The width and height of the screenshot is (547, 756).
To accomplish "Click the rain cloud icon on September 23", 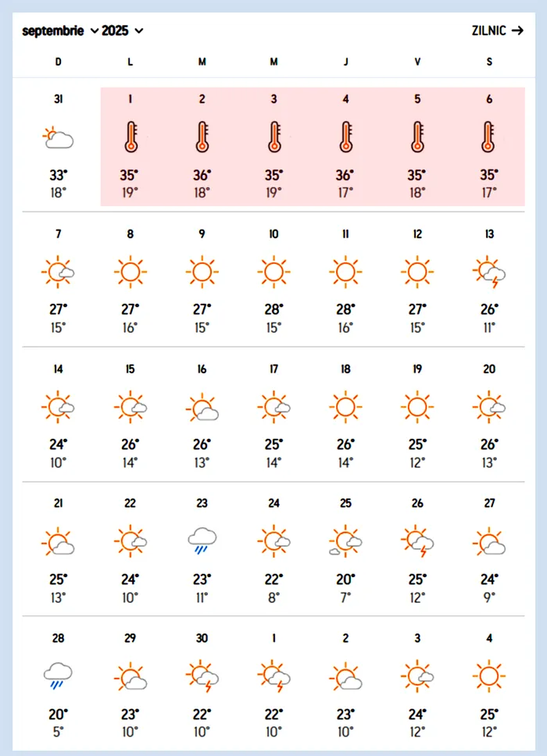I will pos(202,540).
